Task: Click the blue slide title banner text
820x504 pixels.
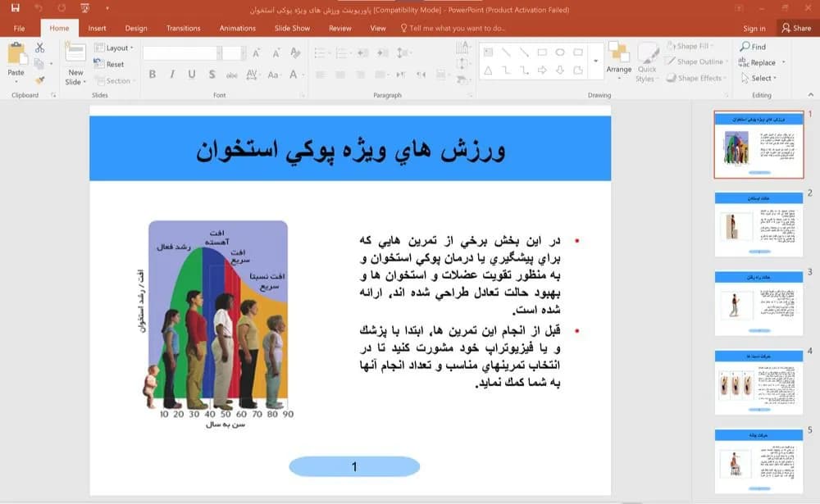Action: pos(350,150)
